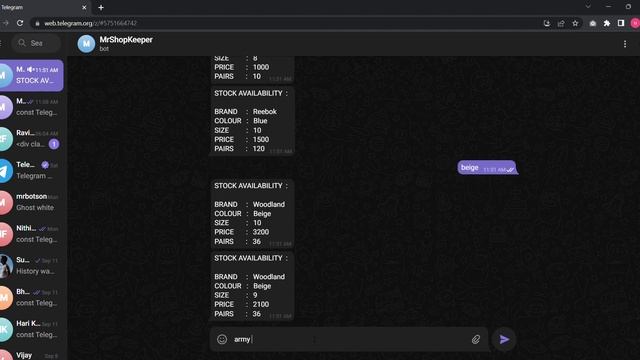Viewport: 640px width, 360px height.
Task: Open the mrbotson chat
Action: point(32,202)
